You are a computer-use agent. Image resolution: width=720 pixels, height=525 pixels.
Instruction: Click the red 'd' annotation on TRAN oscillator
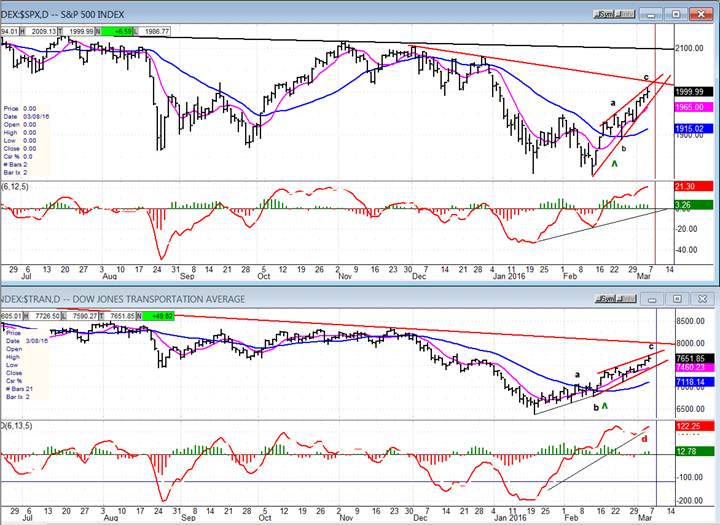644,439
